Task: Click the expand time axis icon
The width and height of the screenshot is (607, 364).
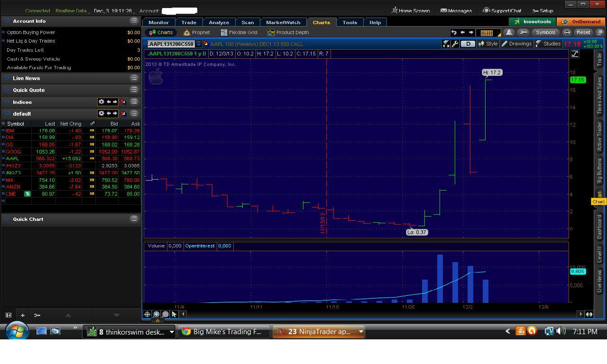Action: click(x=589, y=314)
